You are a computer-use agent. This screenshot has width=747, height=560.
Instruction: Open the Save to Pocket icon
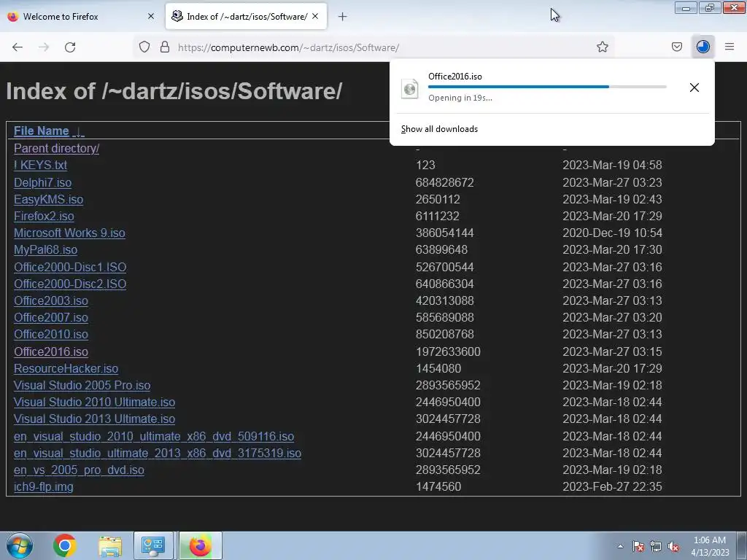point(676,47)
